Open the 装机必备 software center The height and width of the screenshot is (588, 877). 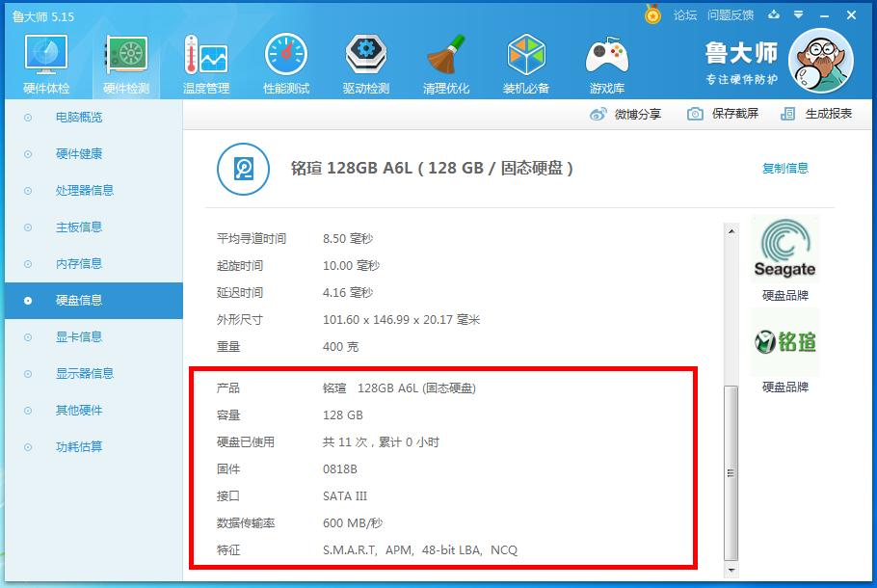tap(526, 61)
